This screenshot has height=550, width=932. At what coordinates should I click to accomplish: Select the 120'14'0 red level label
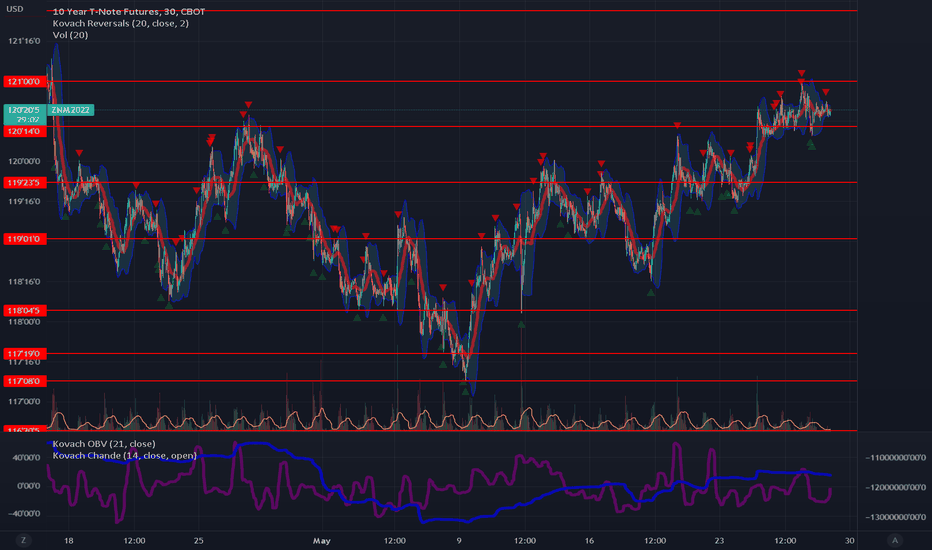pos(24,131)
